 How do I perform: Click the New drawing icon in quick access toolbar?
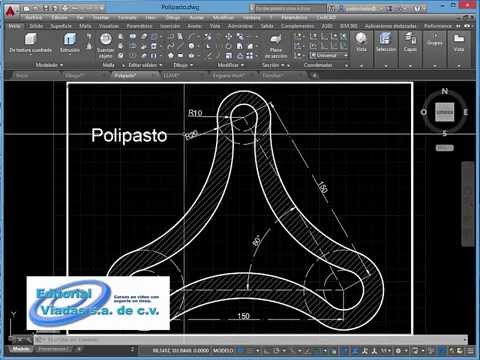[27, 8]
